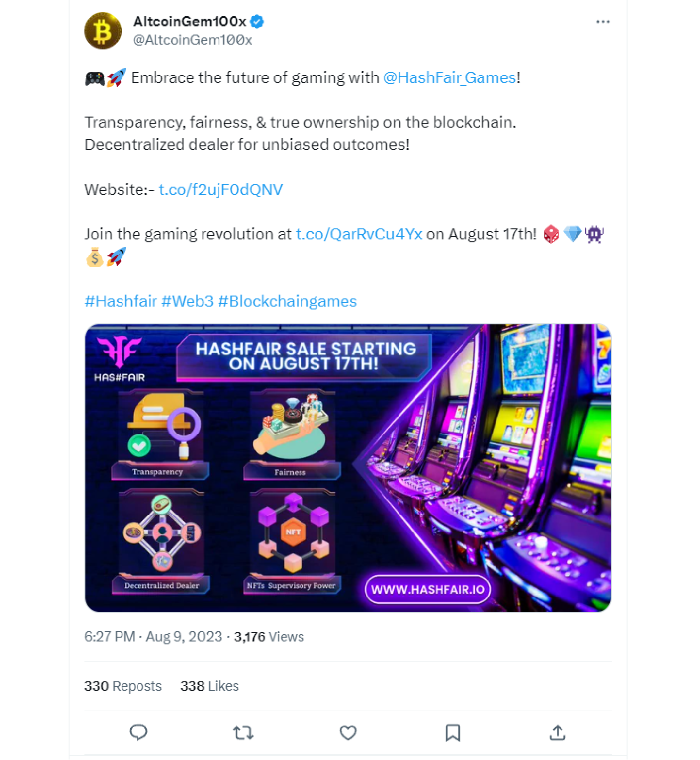Screen dimensions: 700x760
Task: Follow the t.co/QarRvCu4Yx link
Action: pos(359,234)
